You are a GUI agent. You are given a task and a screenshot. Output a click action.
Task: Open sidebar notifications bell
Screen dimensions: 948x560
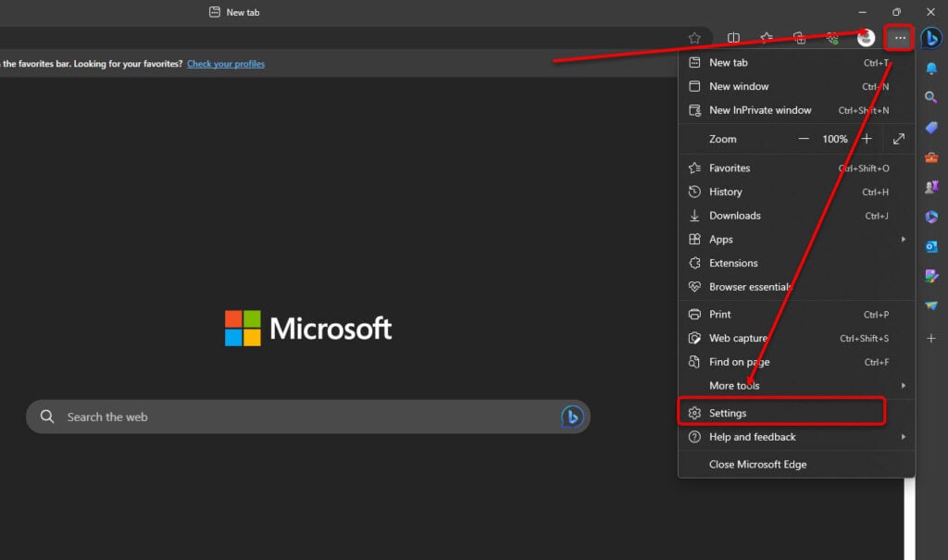pyautogui.click(x=931, y=68)
